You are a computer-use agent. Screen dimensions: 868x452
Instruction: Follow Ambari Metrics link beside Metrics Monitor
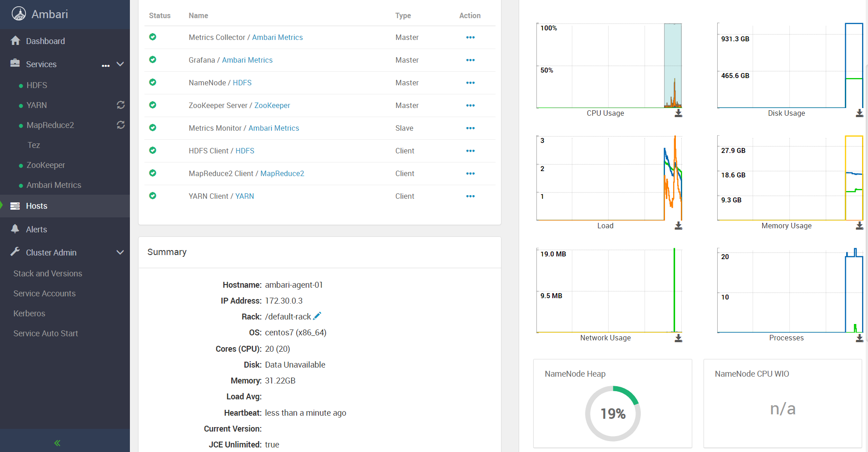273,128
